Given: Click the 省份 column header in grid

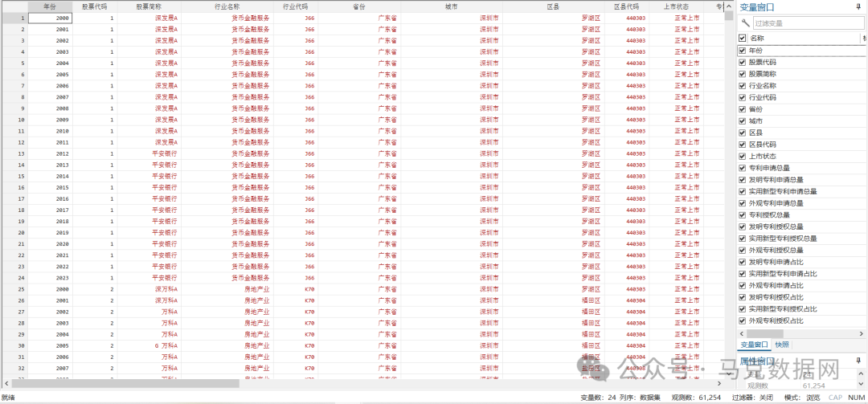Looking at the screenshot, I should click(359, 6).
